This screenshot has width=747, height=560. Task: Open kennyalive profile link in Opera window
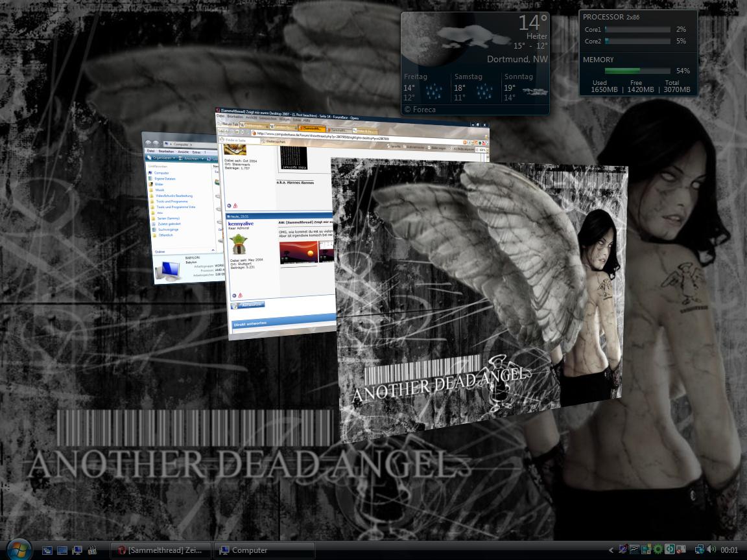coord(241,224)
